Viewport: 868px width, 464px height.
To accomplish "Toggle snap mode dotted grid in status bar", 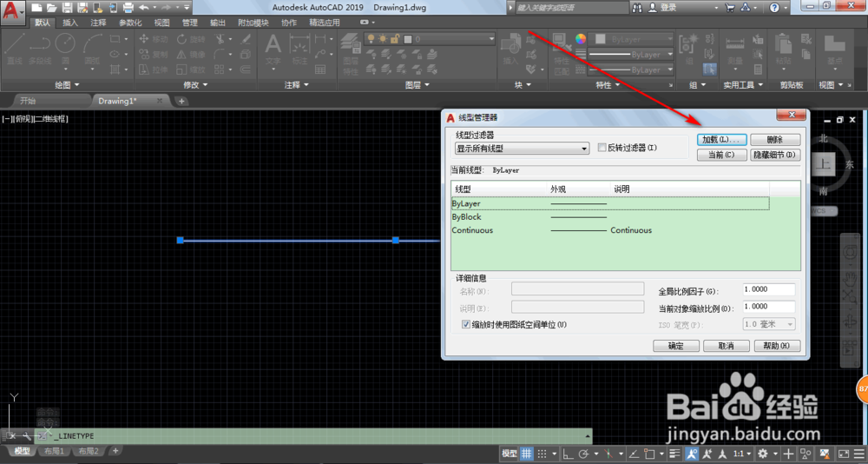I will tap(542, 454).
